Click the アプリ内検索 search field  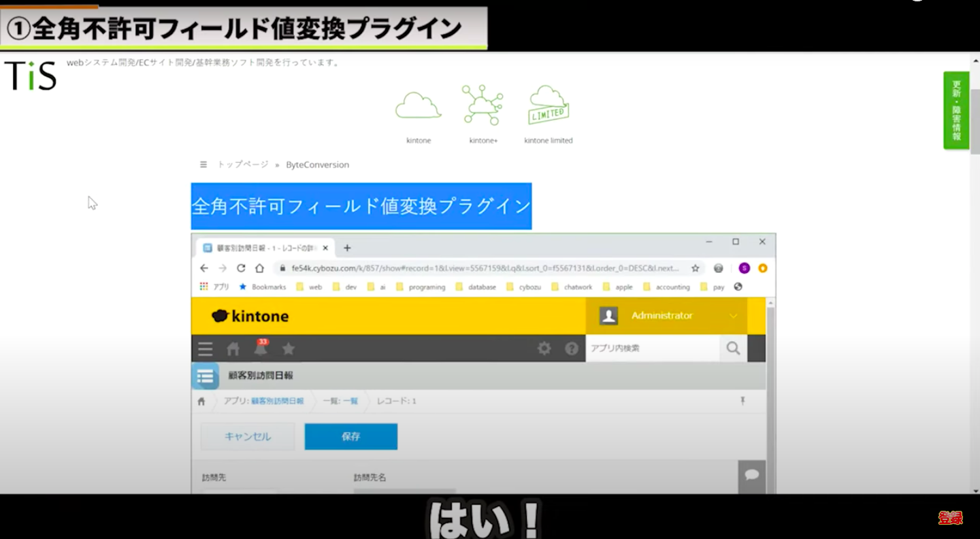click(651, 348)
